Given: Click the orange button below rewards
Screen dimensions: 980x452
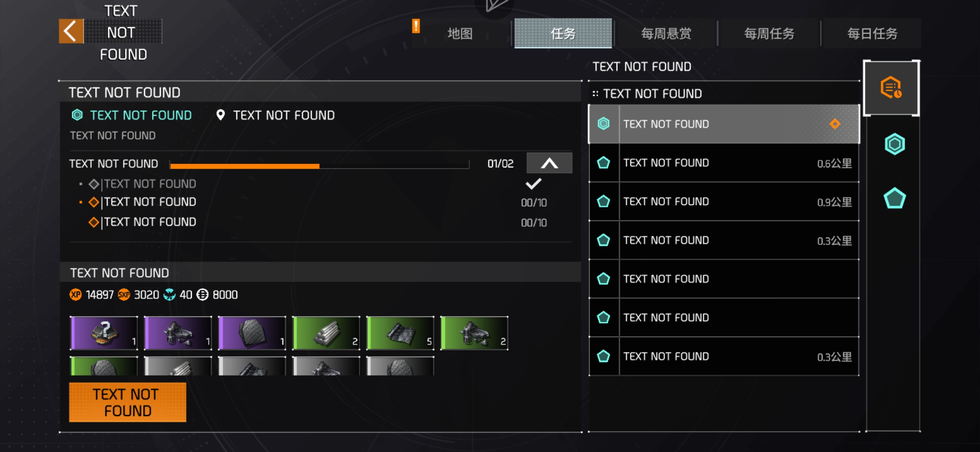Looking at the screenshot, I should [128, 402].
